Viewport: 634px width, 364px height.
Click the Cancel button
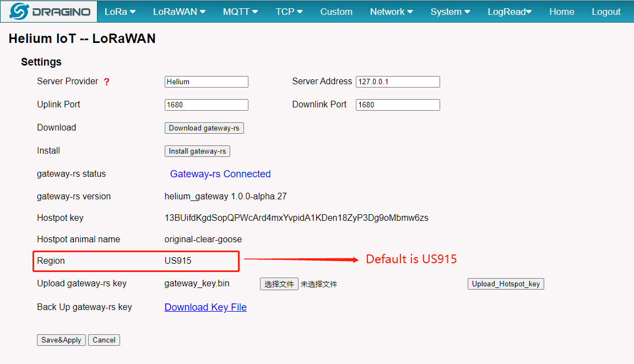(x=104, y=340)
